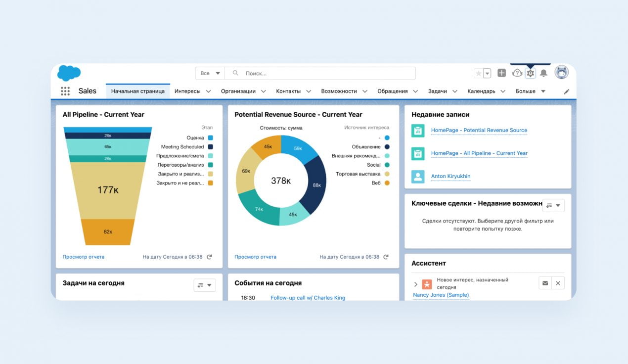This screenshot has width=628, height=364.
Task: Expand the Nancy Jones assistant item chevron
Action: [415, 284]
